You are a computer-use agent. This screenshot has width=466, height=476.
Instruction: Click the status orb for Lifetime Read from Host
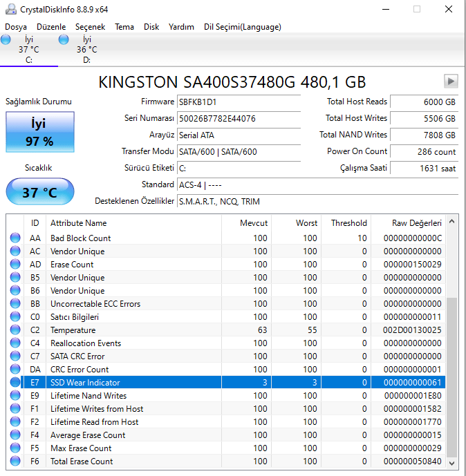(x=15, y=421)
